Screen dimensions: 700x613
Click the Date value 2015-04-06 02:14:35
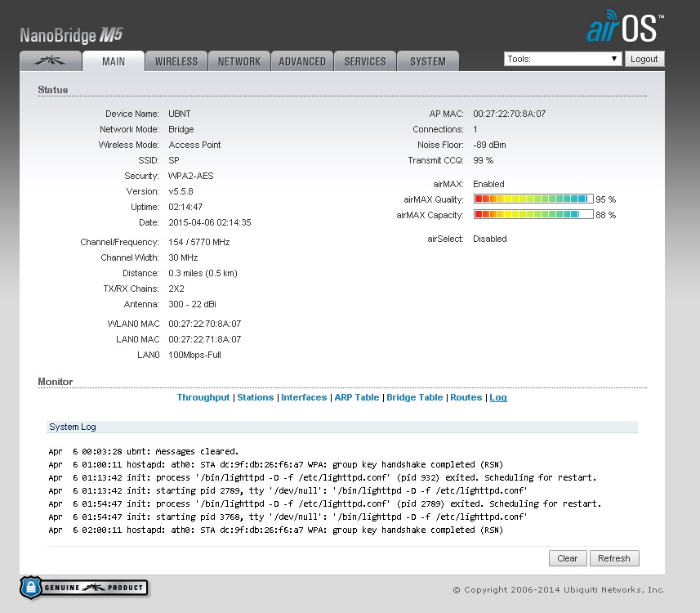click(210, 222)
